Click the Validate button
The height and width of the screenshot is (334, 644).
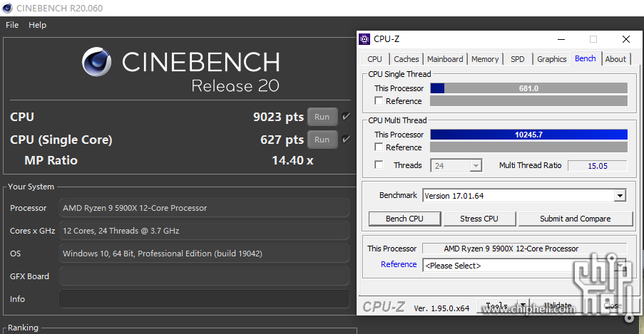click(558, 306)
